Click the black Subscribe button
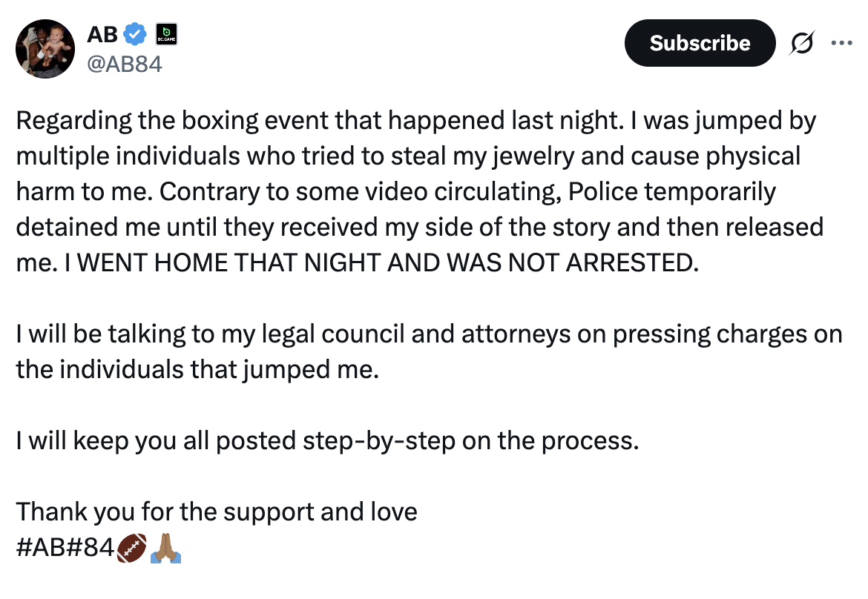Screen dimensions: 868x599 (700, 43)
